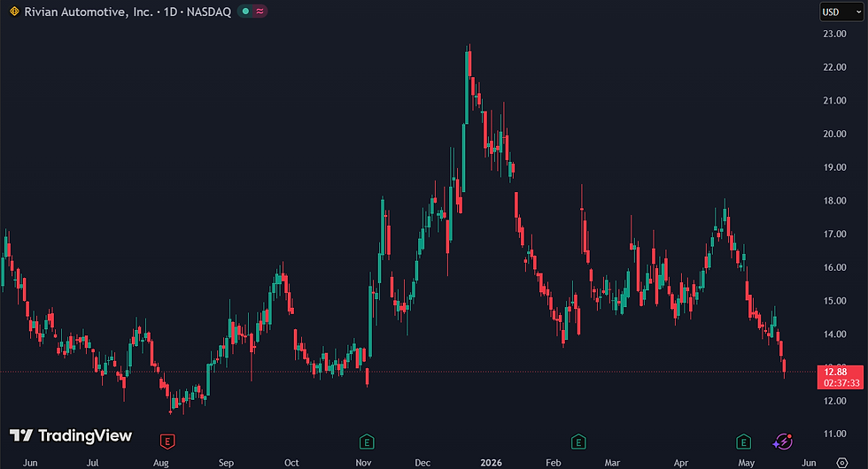Open the green November earnings marker
868x469 pixels.
[x=367, y=442]
